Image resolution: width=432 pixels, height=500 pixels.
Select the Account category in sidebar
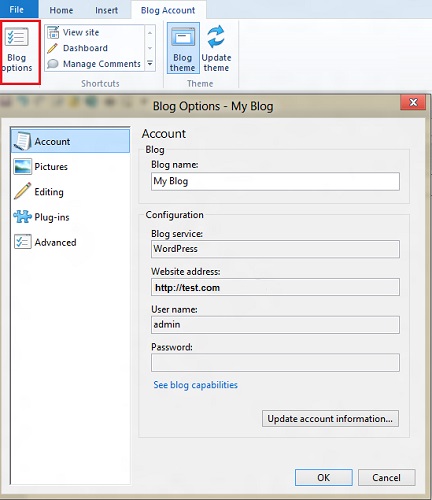click(70, 141)
